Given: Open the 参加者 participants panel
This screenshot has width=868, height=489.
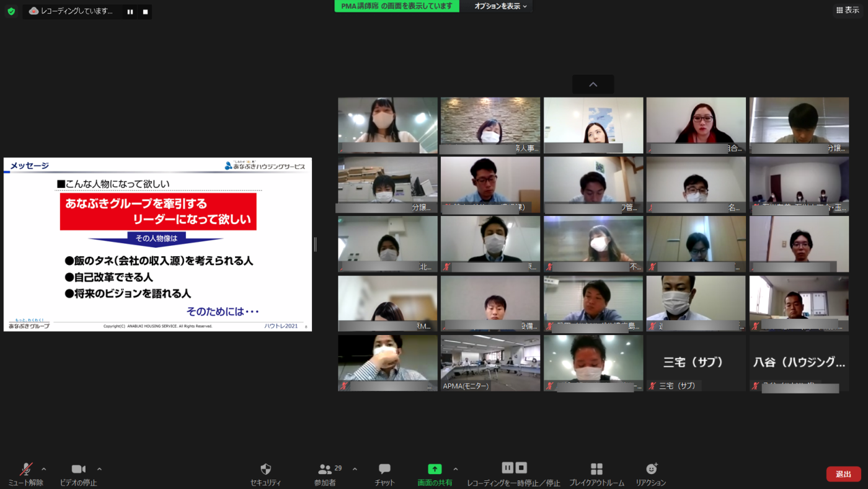Looking at the screenshot, I should coord(325,470).
